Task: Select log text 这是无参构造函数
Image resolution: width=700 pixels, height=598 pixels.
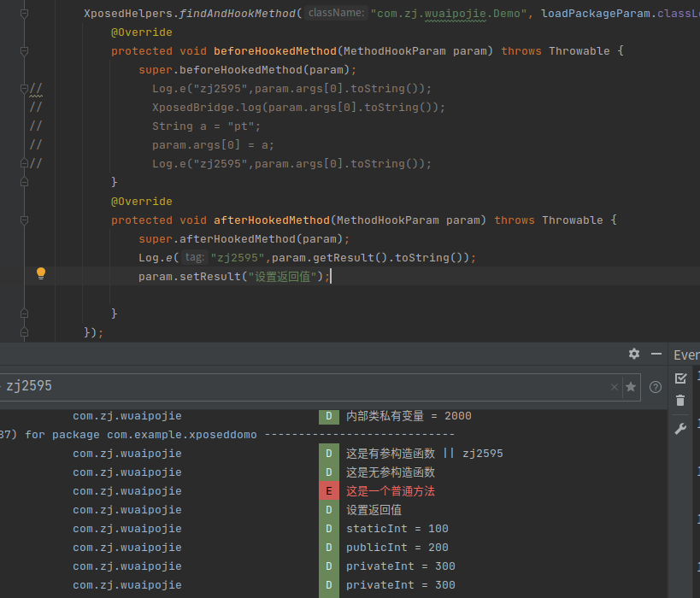Action: coord(391,472)
